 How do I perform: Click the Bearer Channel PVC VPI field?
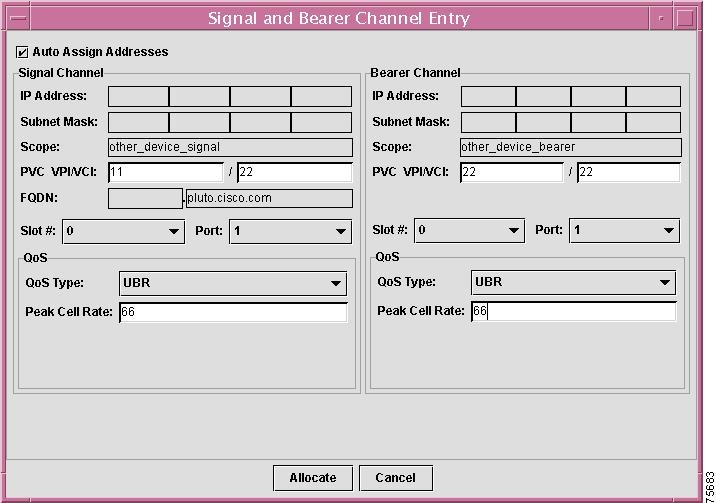(512, 172)
